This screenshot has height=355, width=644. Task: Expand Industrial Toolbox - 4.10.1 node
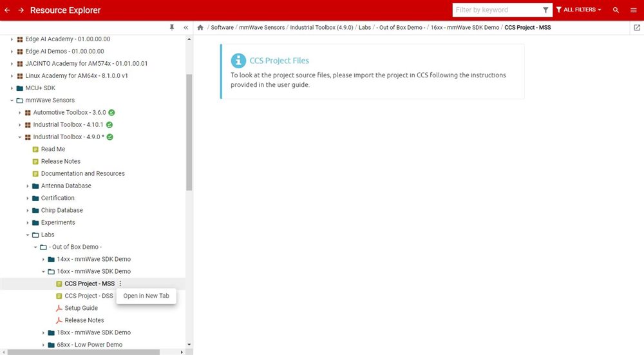coord(19,125)
